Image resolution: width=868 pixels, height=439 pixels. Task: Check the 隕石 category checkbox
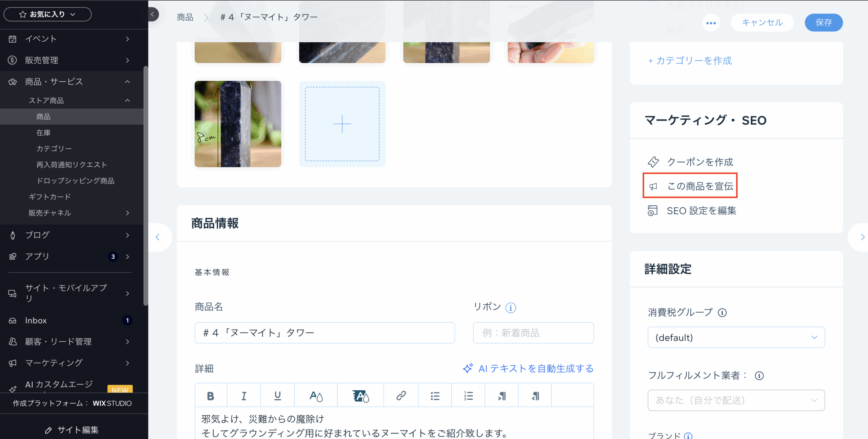pos(652,30)
